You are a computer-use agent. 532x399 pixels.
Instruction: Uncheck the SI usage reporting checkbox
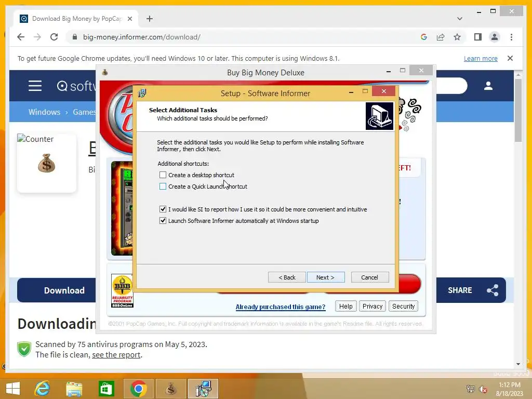[163, 209]
